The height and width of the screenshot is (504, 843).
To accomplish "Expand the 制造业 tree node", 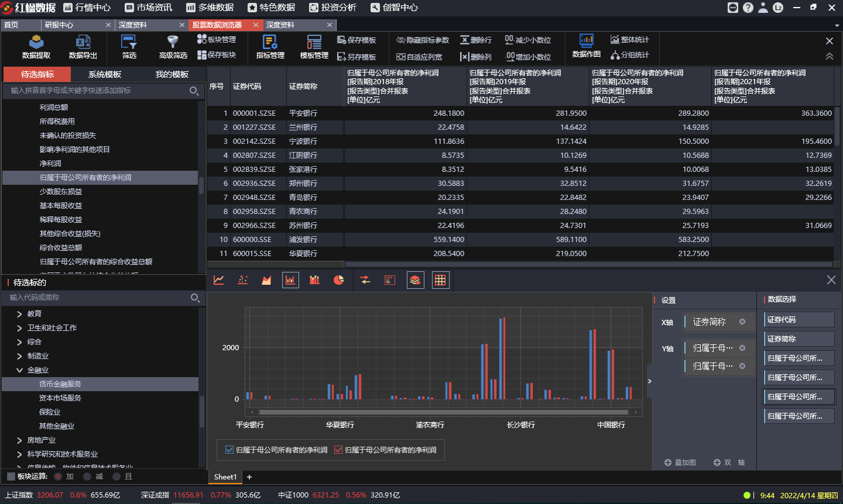I will click(19, 356).
